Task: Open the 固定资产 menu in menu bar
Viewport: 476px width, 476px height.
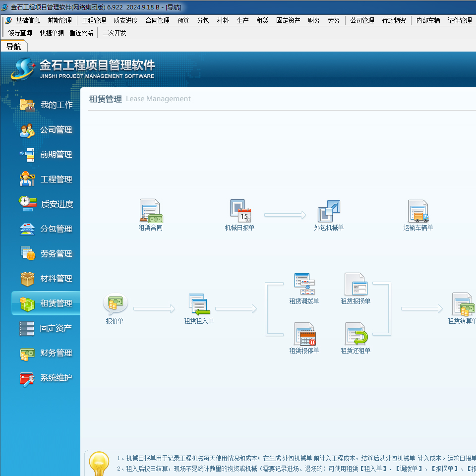Action: pyautogui.click(x=288, y=20)
